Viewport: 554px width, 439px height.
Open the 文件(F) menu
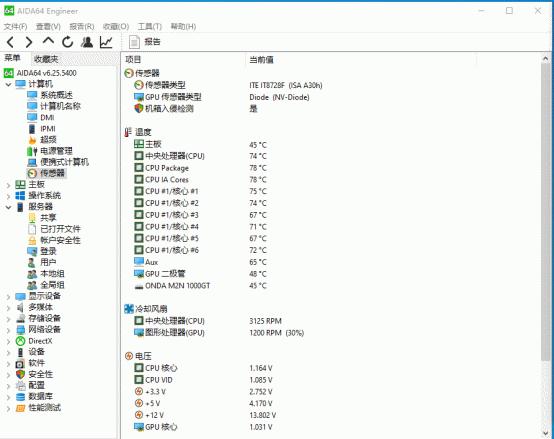(x=15, y=26)
